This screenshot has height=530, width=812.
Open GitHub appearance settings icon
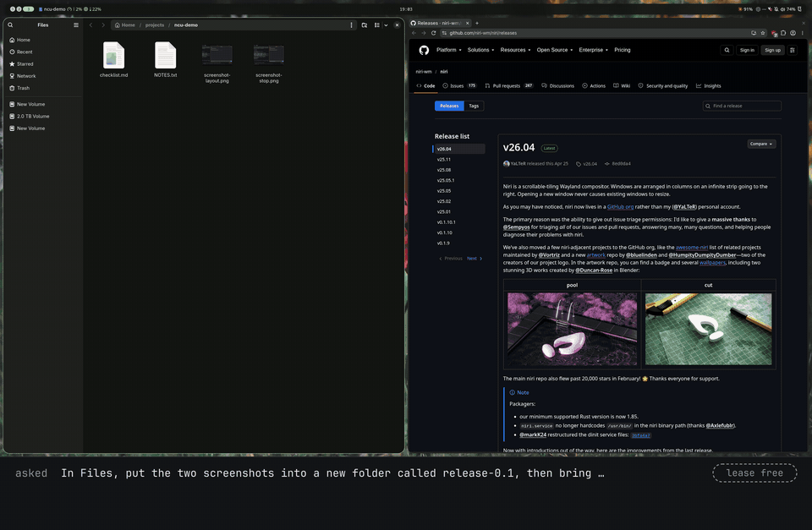793,50
